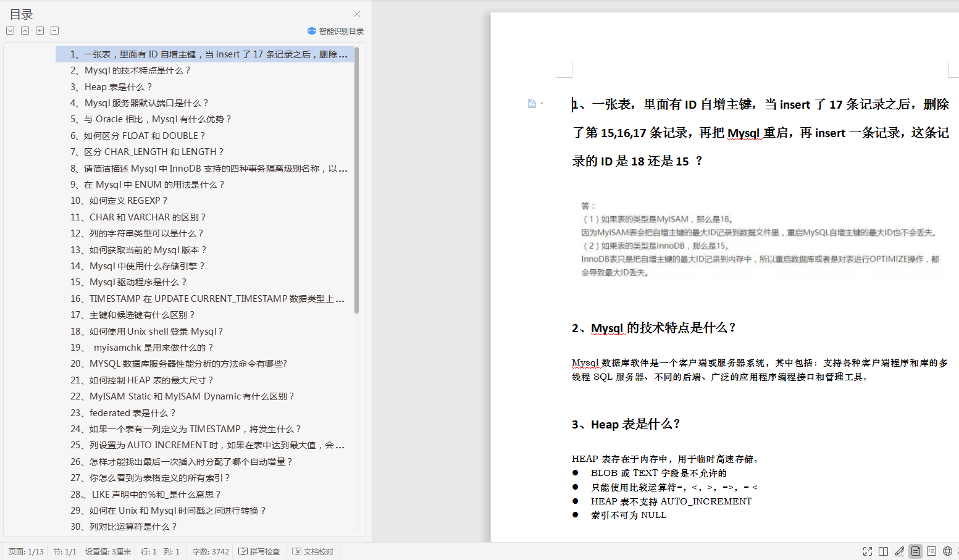This screenshot has width=959, height=560.
Task: Click bullet text 索引不可为 NULL
Action: [629, 515]
